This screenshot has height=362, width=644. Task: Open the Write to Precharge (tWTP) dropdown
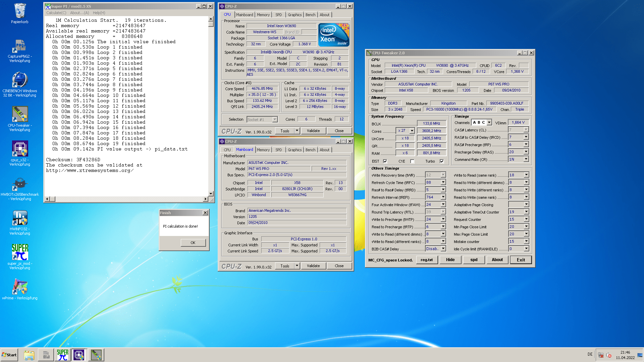pos(443,219)
